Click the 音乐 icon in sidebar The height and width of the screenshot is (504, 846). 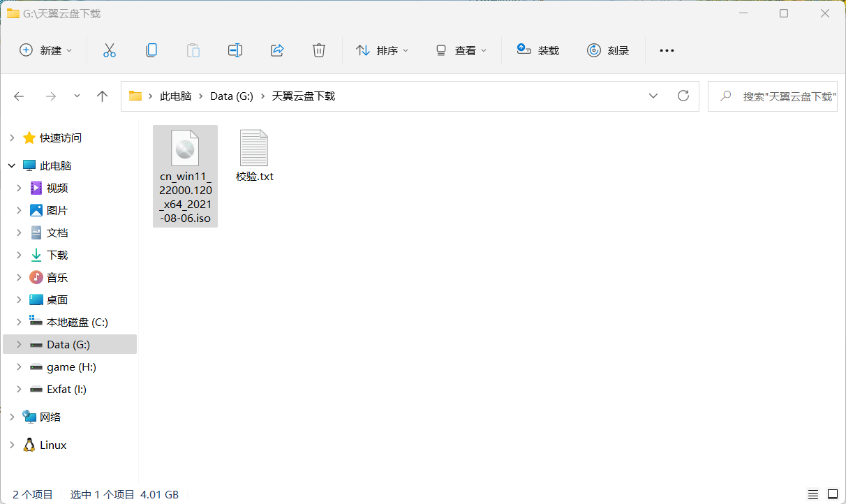[x=36, y=278]
